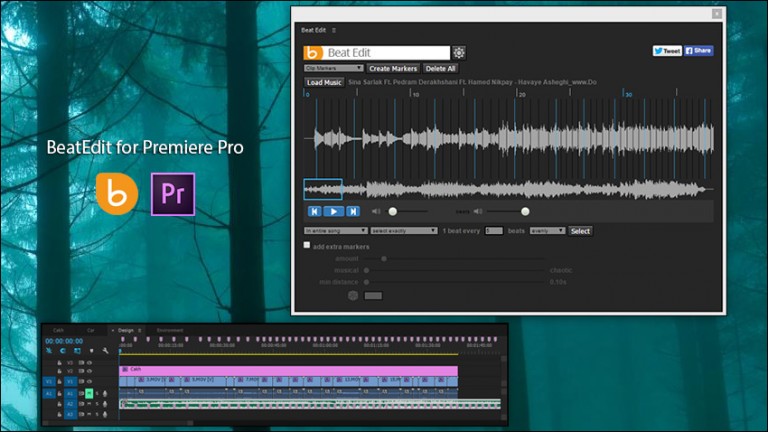Click the beats volume speaker icon
The image size is (768, 432).
pos(478,211)
